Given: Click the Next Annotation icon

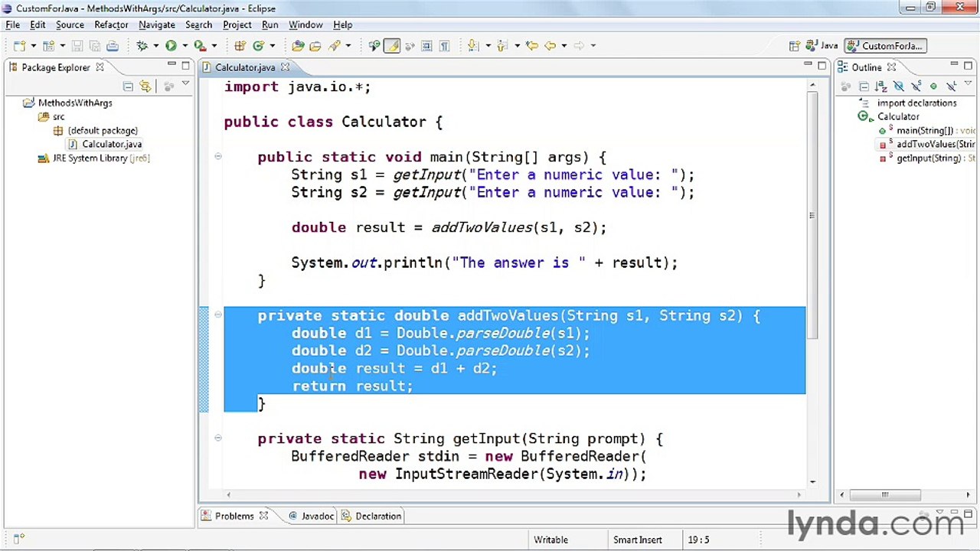Looking at the screenshot, I should tap(473, 46).
